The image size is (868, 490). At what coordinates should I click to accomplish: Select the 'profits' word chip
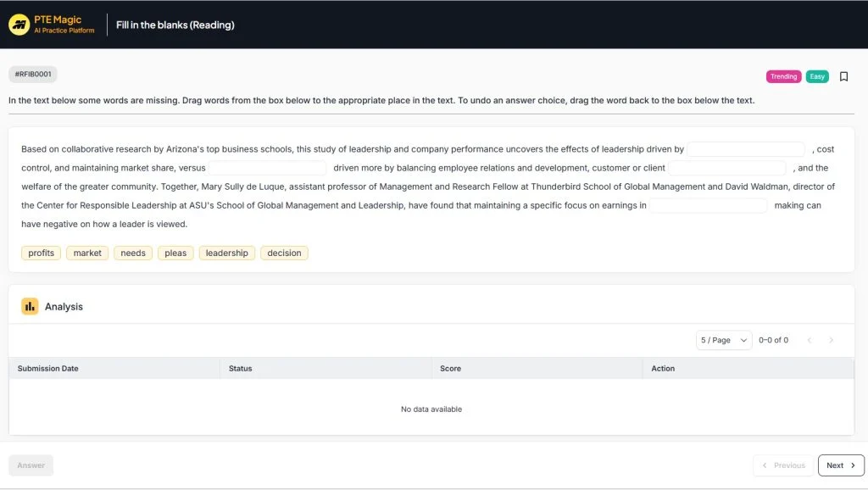[x=41, y=253]
